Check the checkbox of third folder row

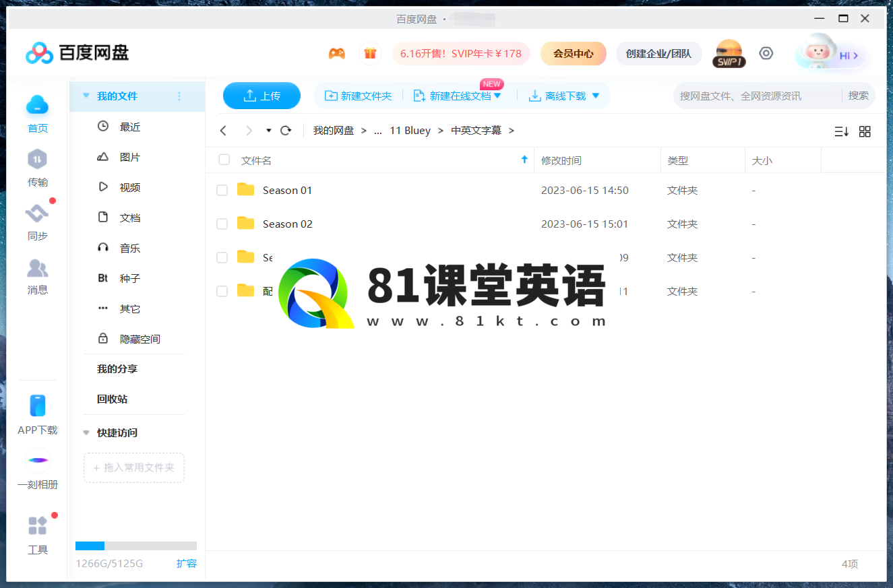tap(222, 257)
